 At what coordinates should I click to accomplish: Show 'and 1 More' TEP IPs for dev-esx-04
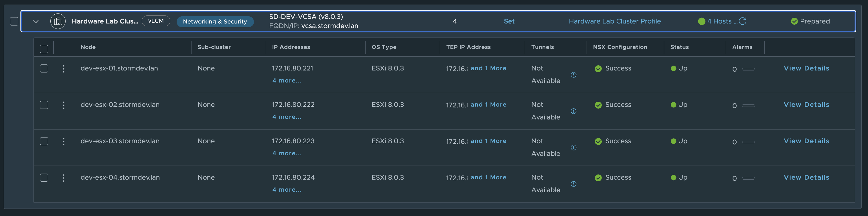tap(488, 177)
